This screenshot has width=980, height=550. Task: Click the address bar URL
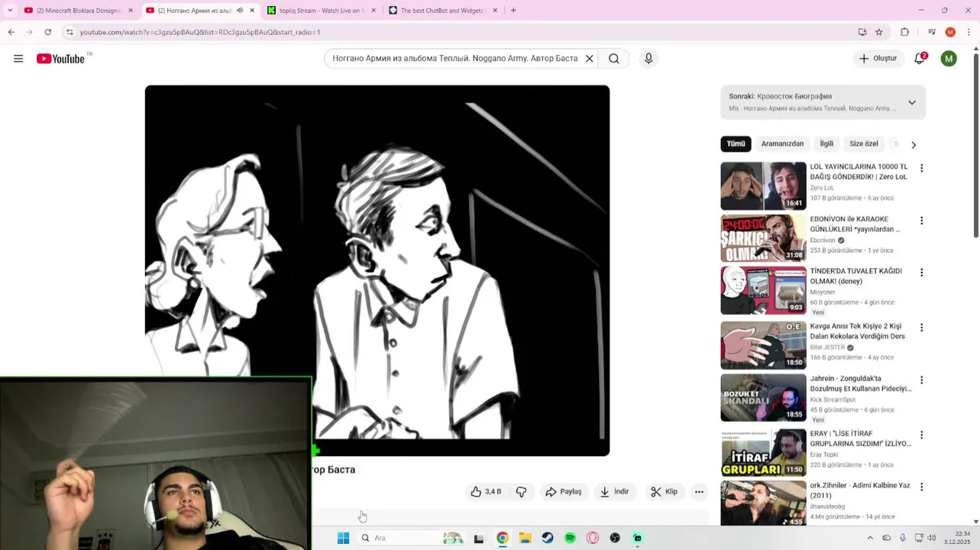pyautogui.click(x=200, y=32)
